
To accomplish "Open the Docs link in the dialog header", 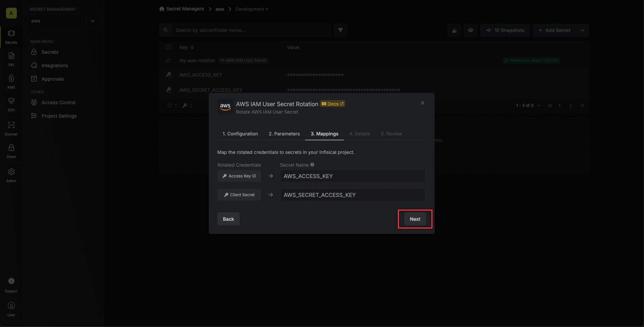I will point(333,104).
